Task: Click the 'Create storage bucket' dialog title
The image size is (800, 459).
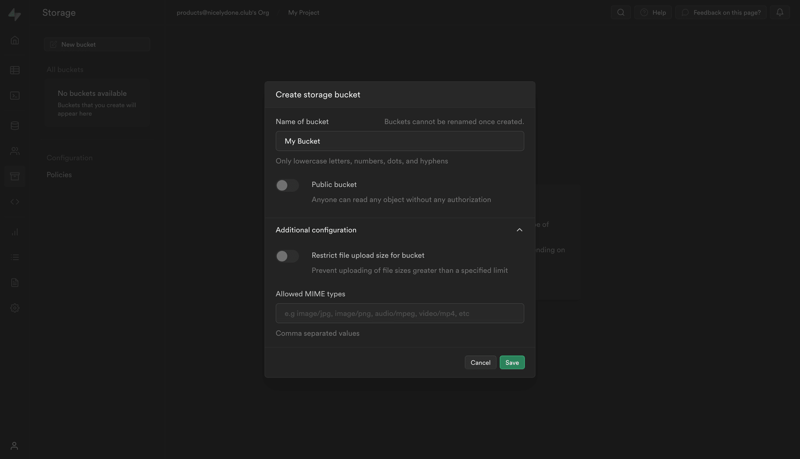Action: point(318,94)
